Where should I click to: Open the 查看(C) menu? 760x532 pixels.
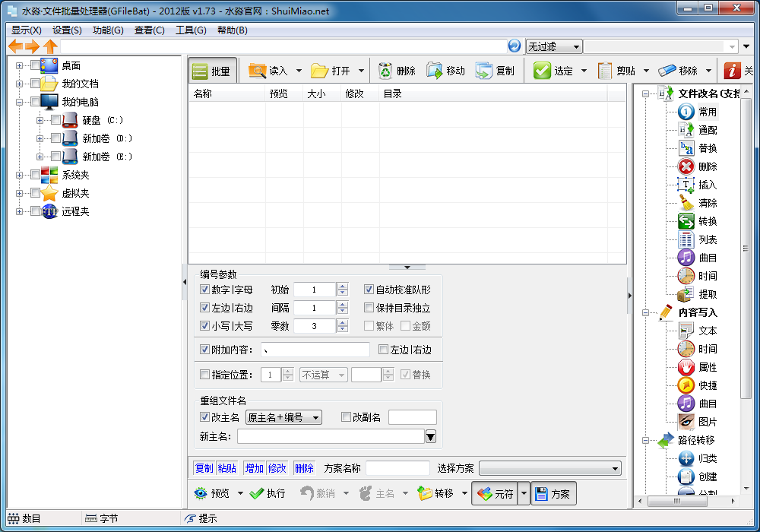coord(149,30)
